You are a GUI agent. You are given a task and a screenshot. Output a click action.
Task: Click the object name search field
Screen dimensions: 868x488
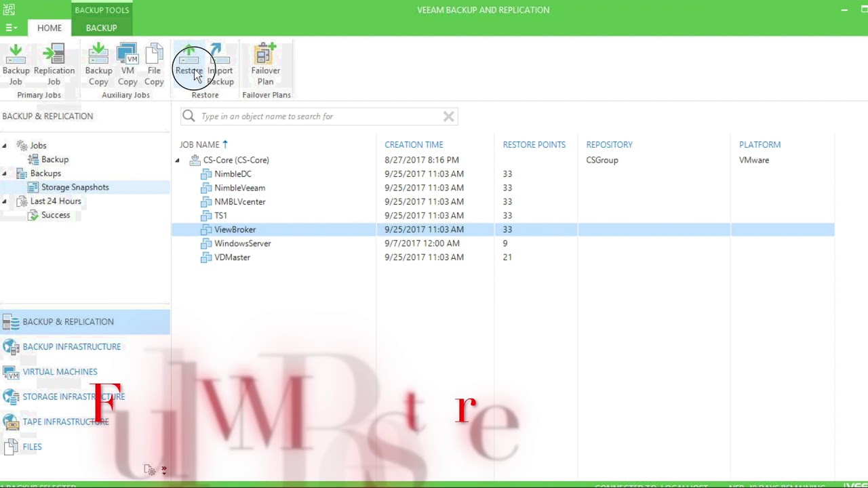click(319, 116)
